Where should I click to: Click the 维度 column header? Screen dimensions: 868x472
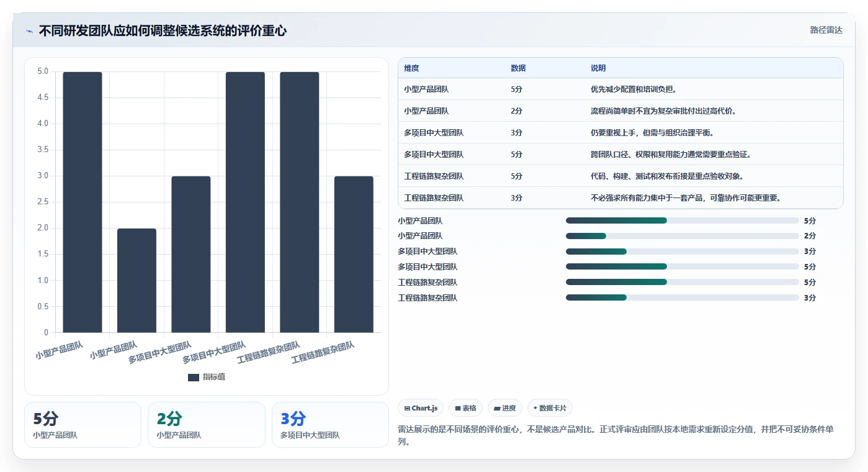coord(411,68)
